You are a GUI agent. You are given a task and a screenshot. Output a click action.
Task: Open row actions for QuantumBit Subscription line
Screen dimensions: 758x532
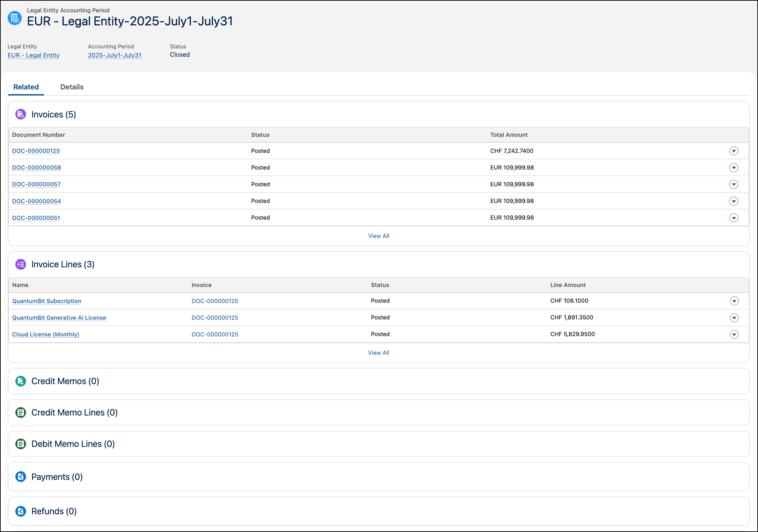point(734,301)
